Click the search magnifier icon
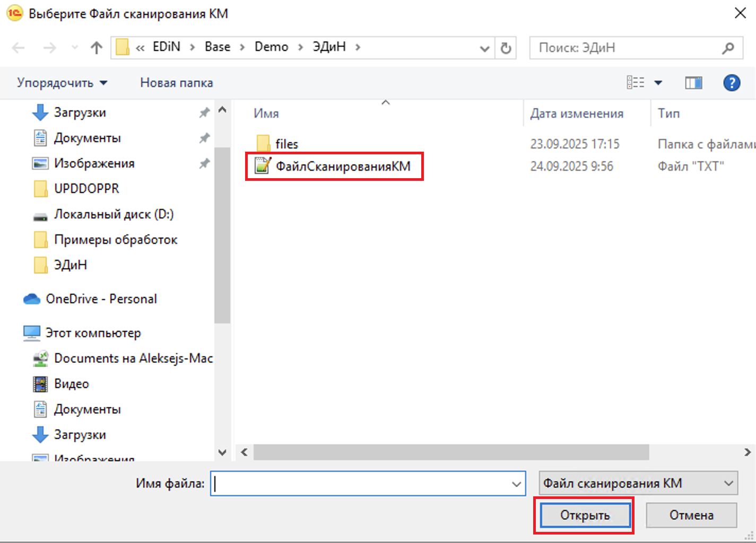Image resolution: width=756 pixels, height=543 pixels. pos(728,48)
